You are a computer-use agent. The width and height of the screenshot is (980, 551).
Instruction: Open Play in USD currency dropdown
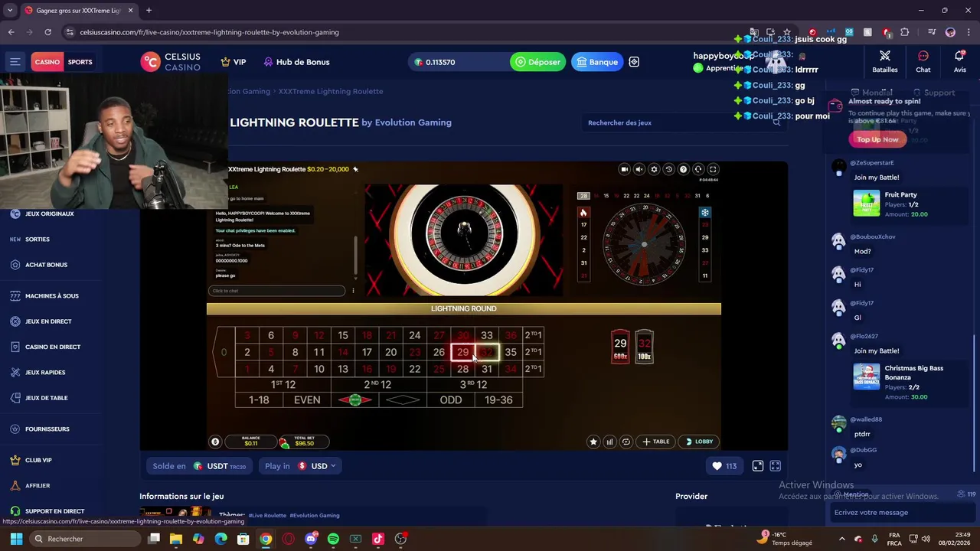(300, 466)
